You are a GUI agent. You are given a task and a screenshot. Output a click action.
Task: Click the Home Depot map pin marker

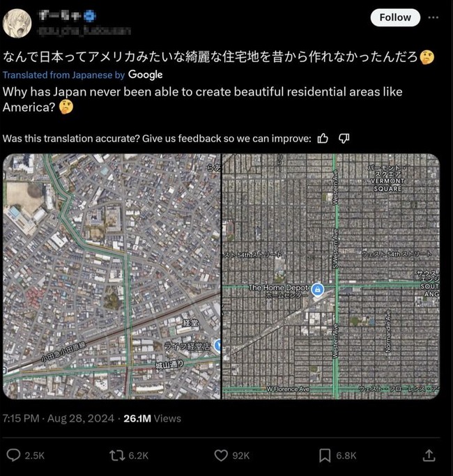(318, 289)
